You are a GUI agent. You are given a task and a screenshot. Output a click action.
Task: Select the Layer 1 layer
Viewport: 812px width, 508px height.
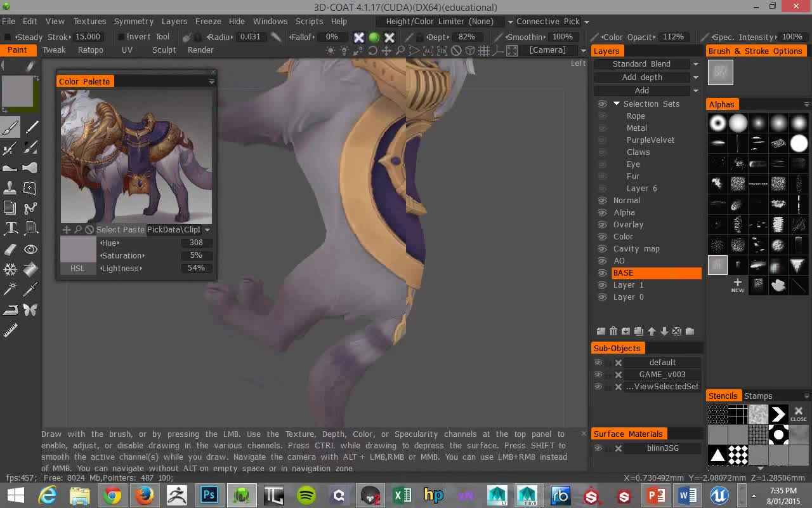tap(628, 285)
